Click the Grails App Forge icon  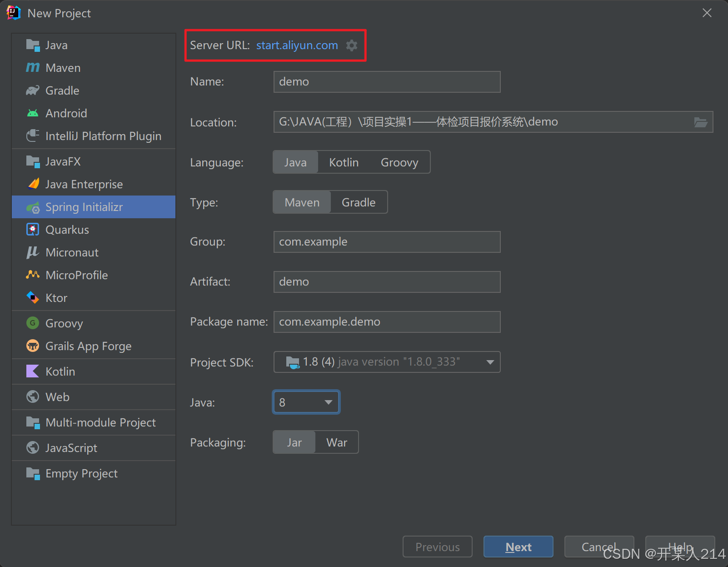tap(33, 346)
